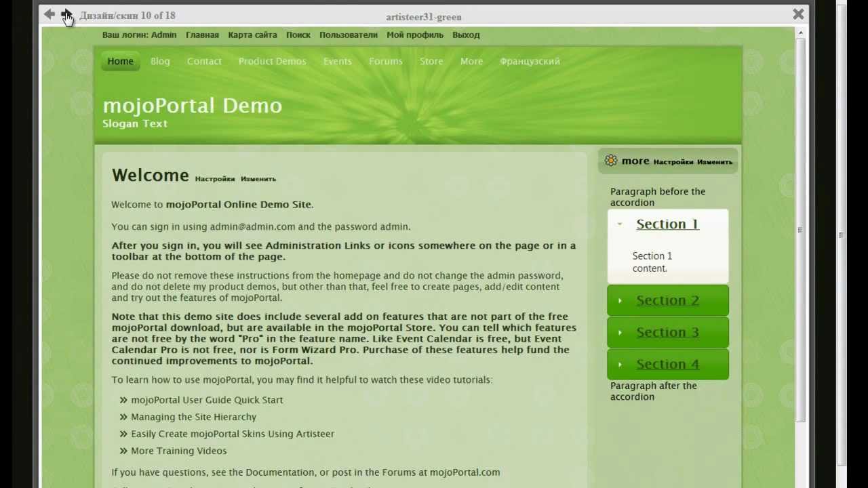Click the inner preview vertical scrollbar
Screen dimensions: 868x488
(x=801, y=230)
